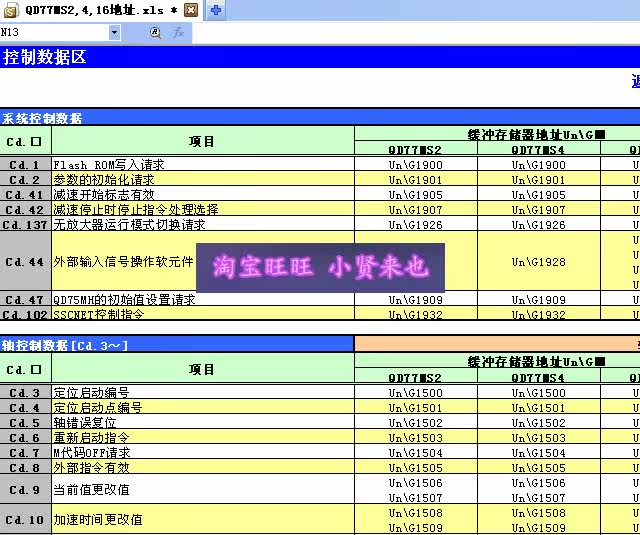The image size is (640, 535).
Task: Select cell 减速开始标志有效
Action: [203, 195]
